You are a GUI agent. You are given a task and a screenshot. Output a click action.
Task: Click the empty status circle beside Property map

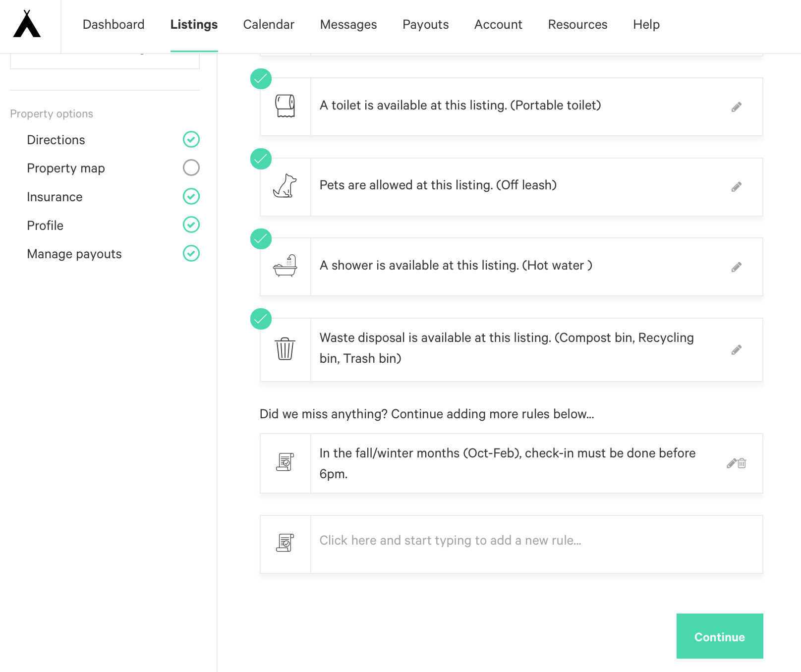[191, 168]
